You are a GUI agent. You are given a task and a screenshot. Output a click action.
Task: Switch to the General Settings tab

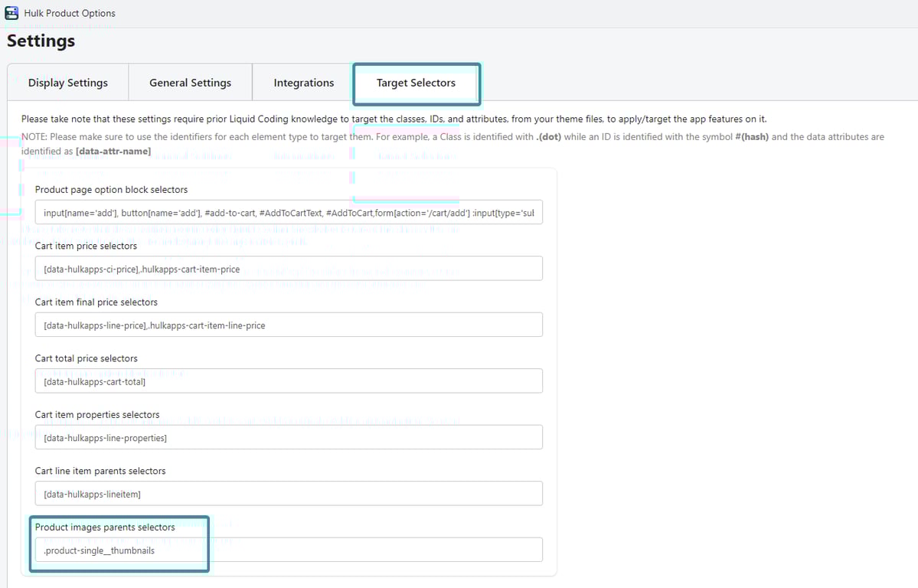[x=190, y=83]
